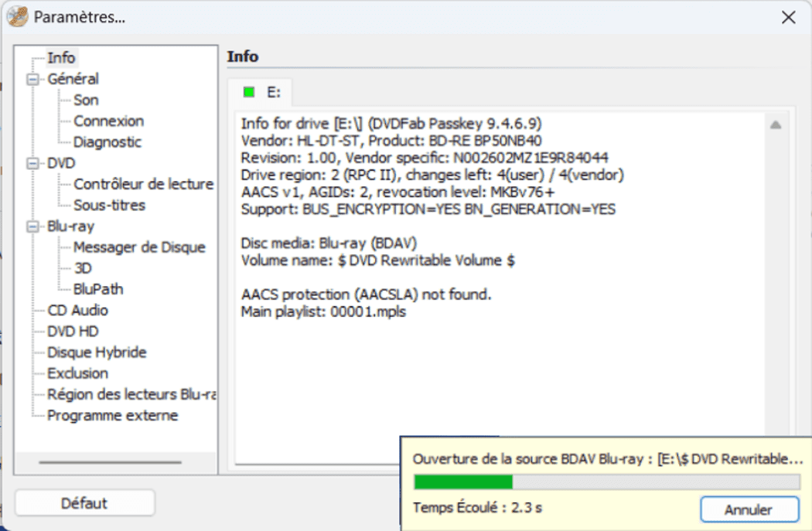Screen dimensions: 812x531
Task: Open the 3D settings page
Action: 83,268
